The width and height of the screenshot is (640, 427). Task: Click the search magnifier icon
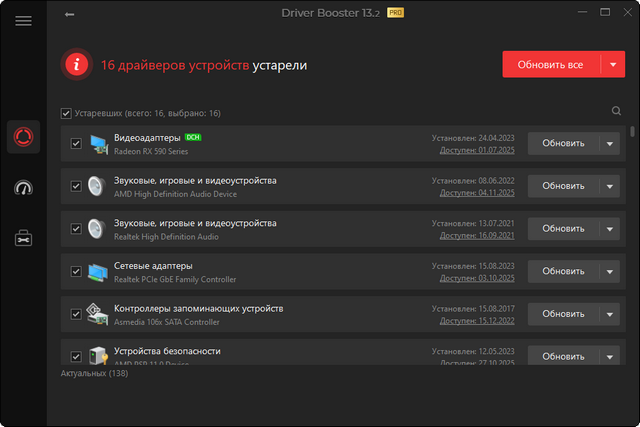click(616, 111)
